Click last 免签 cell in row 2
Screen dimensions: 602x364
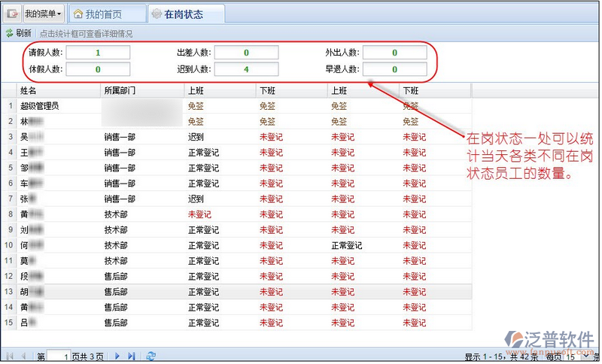click(x=410, y=122)
